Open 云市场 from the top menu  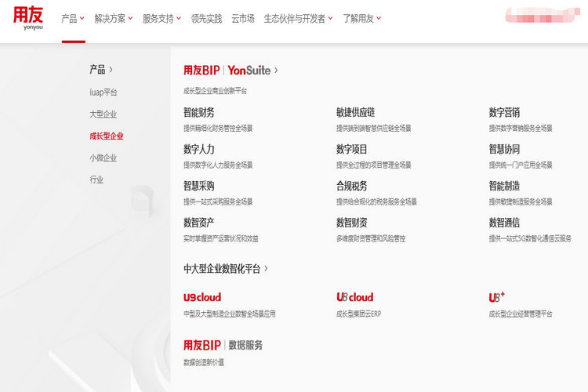coord(243,18)
